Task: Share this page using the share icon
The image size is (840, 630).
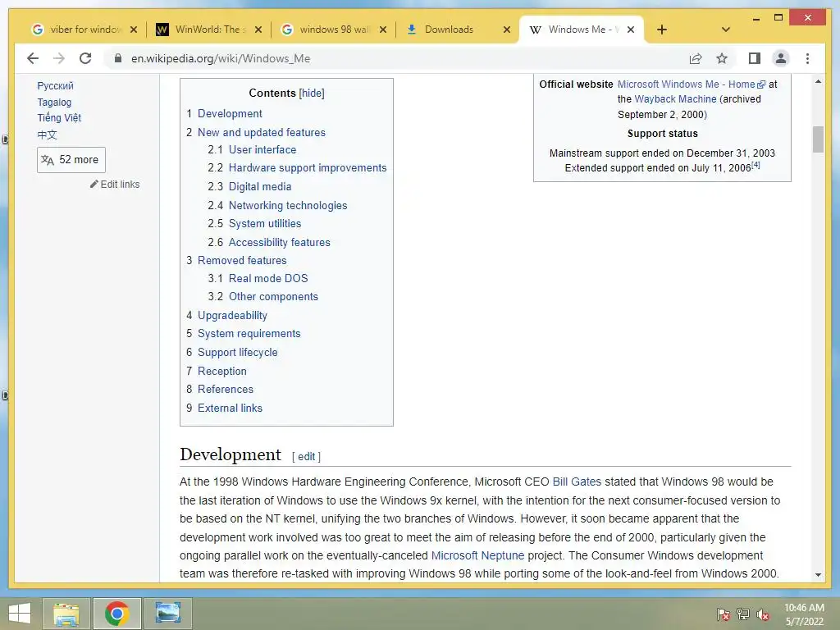Action: click(x=696, y=58)
